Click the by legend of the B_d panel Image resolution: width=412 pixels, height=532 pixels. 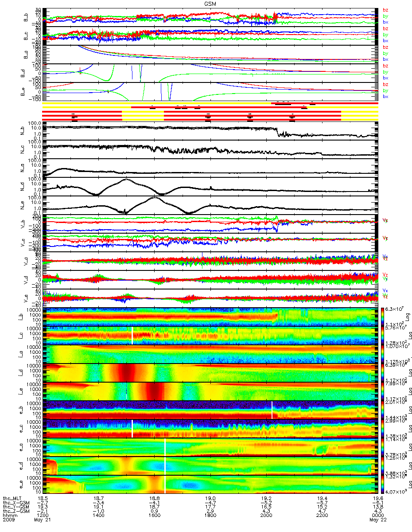pyautogui.click(x=385, y=72)
